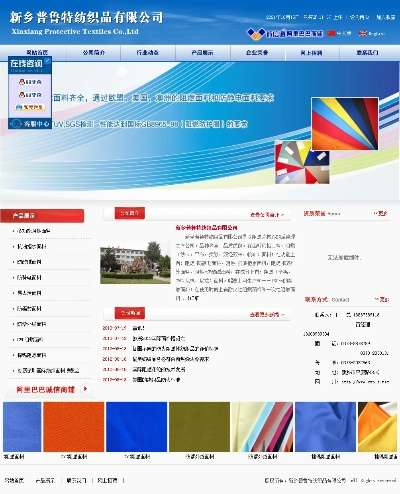Open the orange fabric product thumbnail
Viewport: 400px width, 494px height.
[x=74, y=427]
